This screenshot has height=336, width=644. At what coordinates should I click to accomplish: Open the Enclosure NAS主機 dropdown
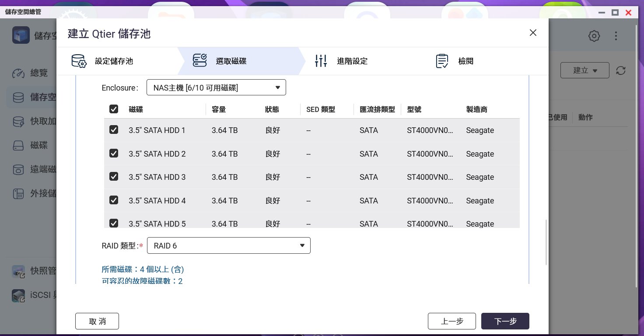(x=216, y=87)
